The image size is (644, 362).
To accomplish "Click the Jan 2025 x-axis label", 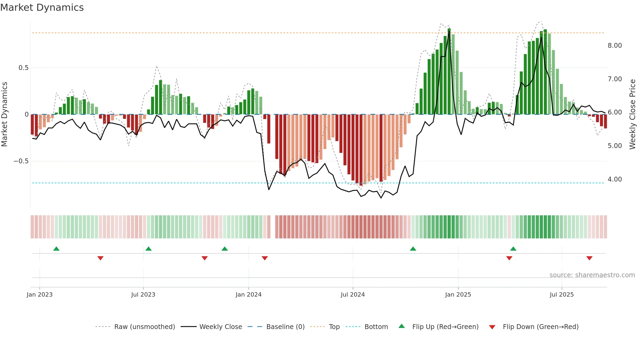I will pos(458,295).
